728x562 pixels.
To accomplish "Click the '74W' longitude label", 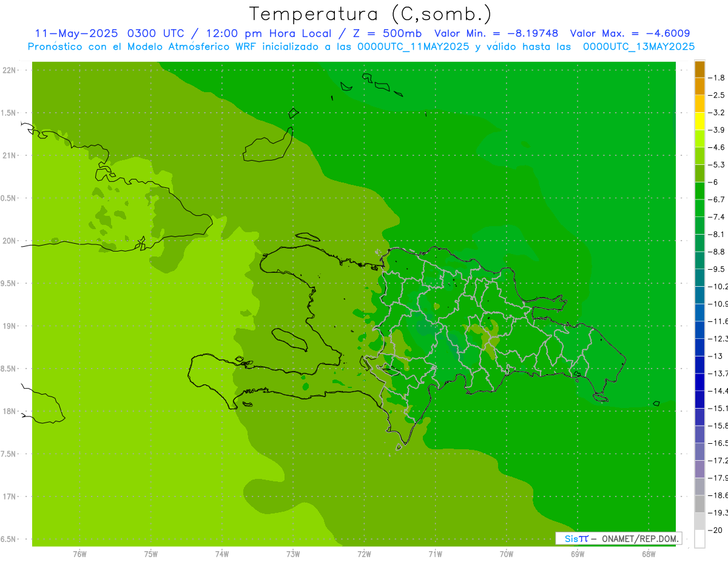I will click(222, 554).
